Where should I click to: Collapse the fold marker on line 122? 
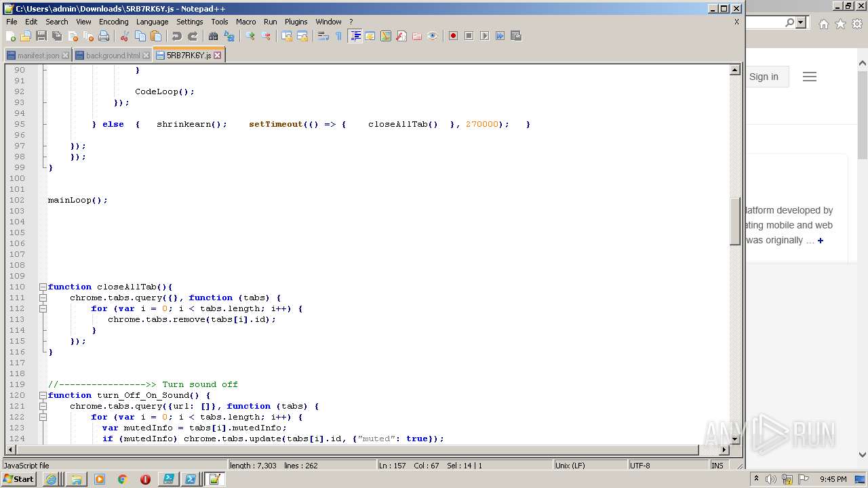[x=43, y=417]
